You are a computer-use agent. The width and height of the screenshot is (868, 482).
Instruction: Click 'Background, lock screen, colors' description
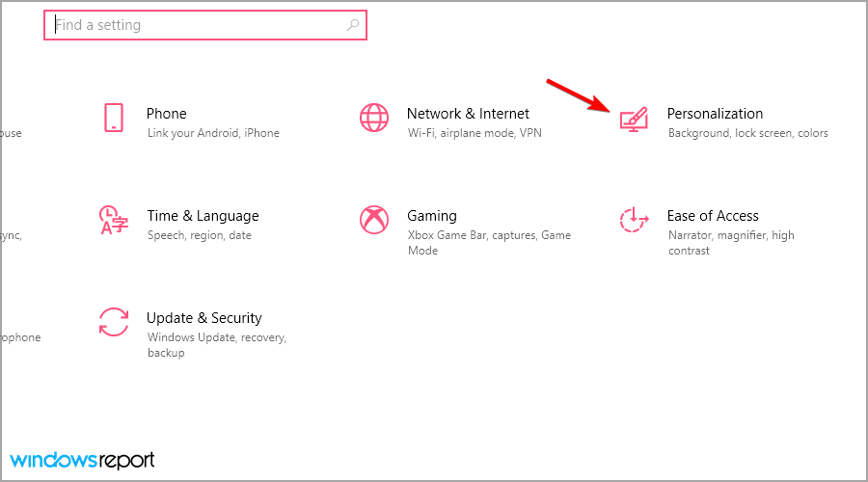click(747, 133)
